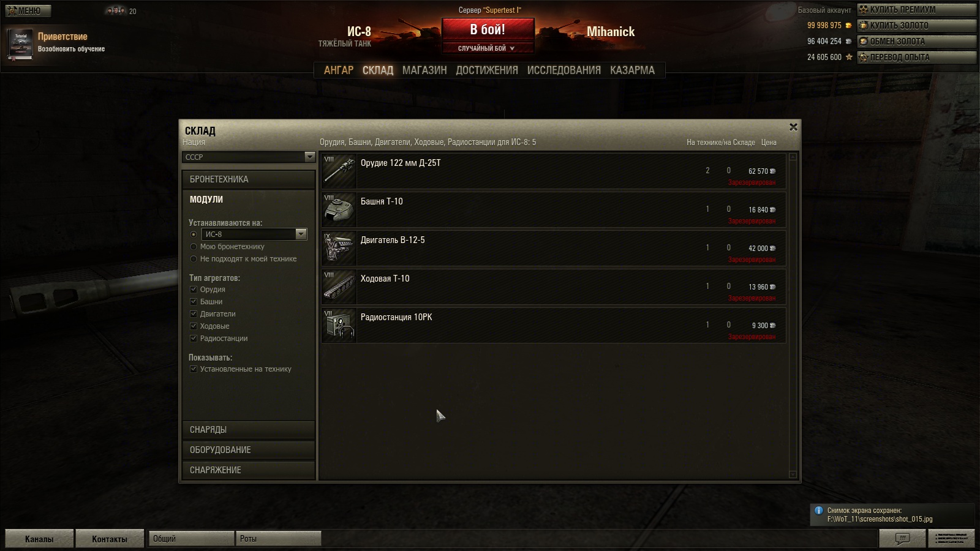Click the Д-25Т gun module icon
980x551 pixels.
click(339, 171)
